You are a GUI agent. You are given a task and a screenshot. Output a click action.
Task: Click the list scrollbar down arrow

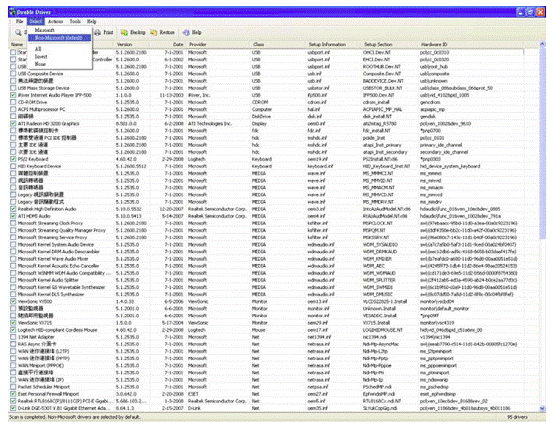click(542, 409)
